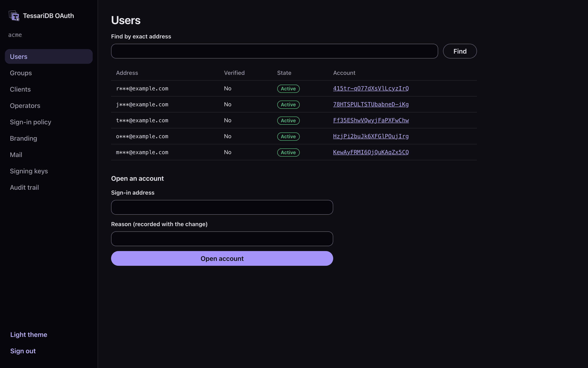Open account KewAyFRMI6QjQuKAqZx5CQ
Viewport: 588px width, 368px height.
[x=371, y=152]
